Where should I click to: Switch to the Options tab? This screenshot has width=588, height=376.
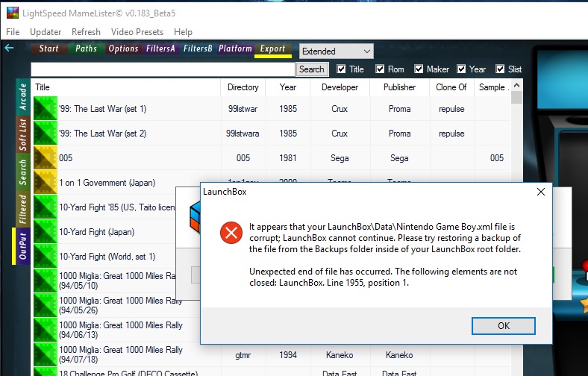pos(123,48)
